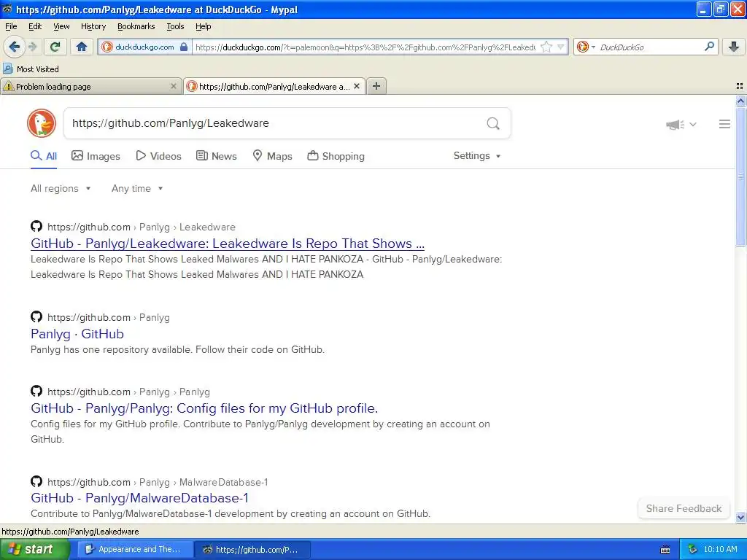The width and height of the screenshot is (747, 560).
Task: Switch to News results
Action: (217, 156)
